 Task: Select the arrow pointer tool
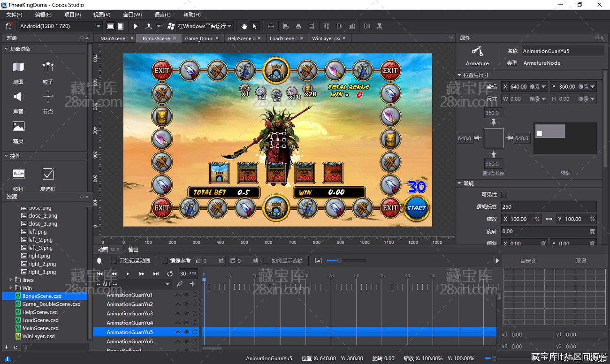pos(255,26)
